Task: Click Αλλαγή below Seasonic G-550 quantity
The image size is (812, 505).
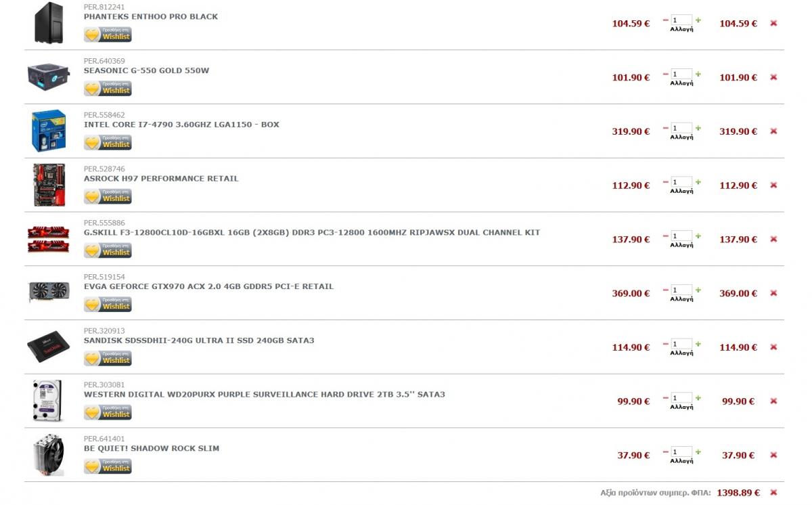Action: pyautogui.click(x=681, y=83)
